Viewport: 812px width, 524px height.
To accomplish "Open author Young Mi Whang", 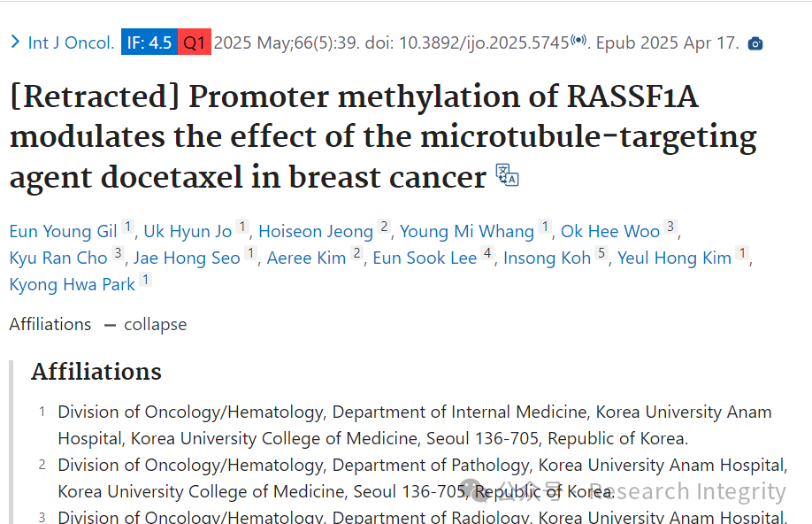I will tap(466, 231).
